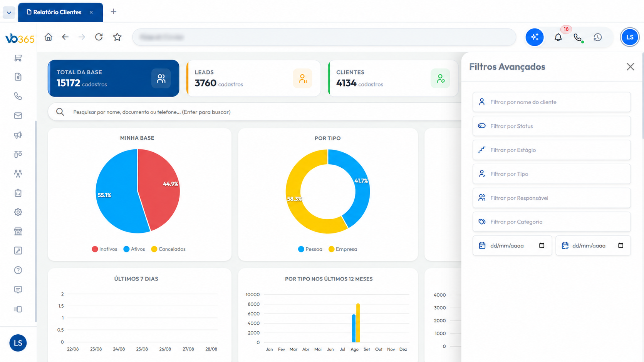Open the Filtrar por Categoria dropdown
This screenshot has height=362, width=644.
552,222
